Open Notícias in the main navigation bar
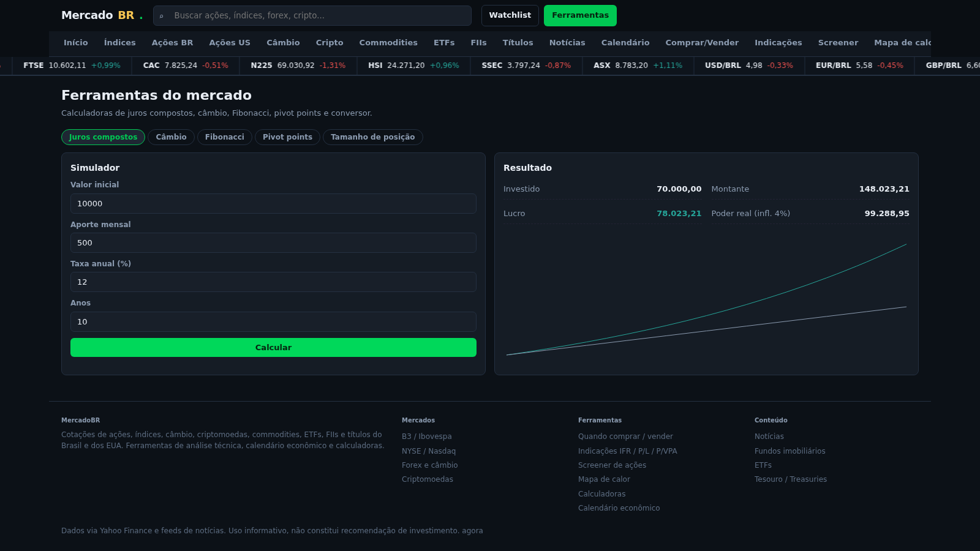Screen dimensions: 980x551 click(567, 43)
